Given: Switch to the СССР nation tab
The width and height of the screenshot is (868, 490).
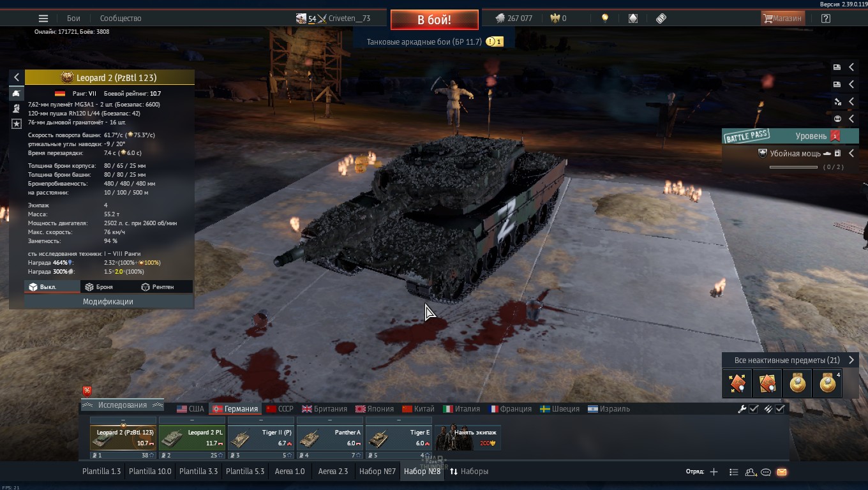Looking at the screenshot, I should pyautogui.click(x=280, y=409).
